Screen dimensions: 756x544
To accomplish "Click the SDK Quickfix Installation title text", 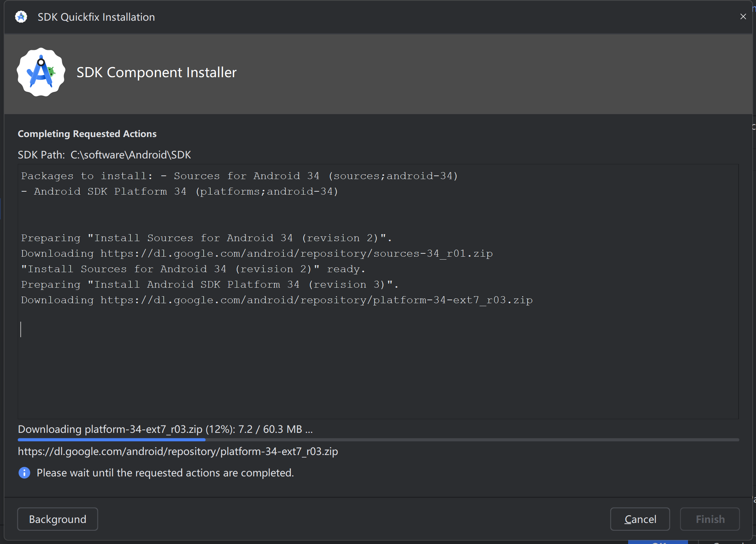I will [x=96, y=17].
